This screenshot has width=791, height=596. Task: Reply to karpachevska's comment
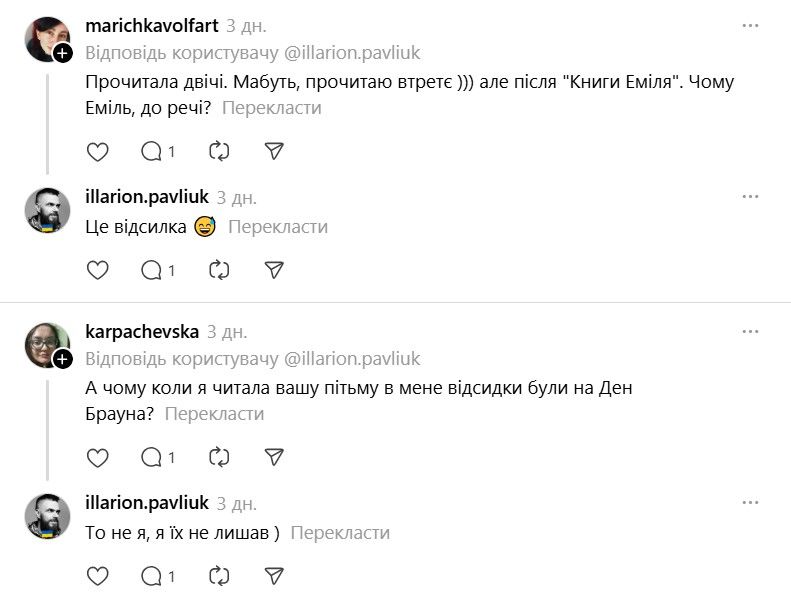[x=158, y=457]
